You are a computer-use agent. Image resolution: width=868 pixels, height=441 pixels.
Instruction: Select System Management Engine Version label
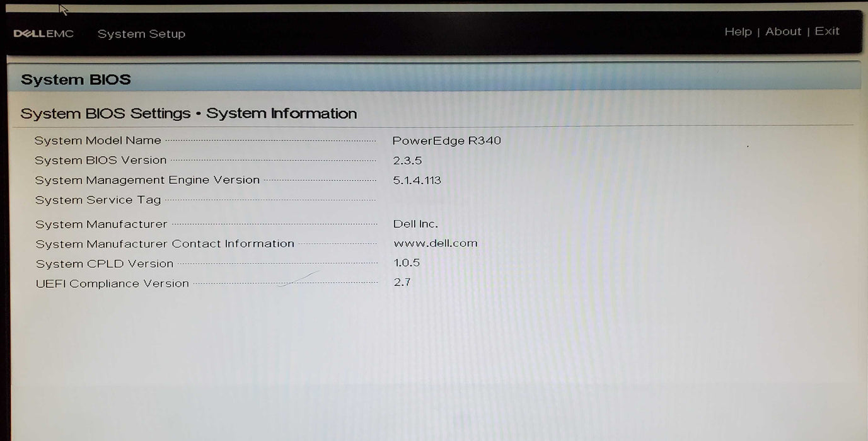click(147, 180)
